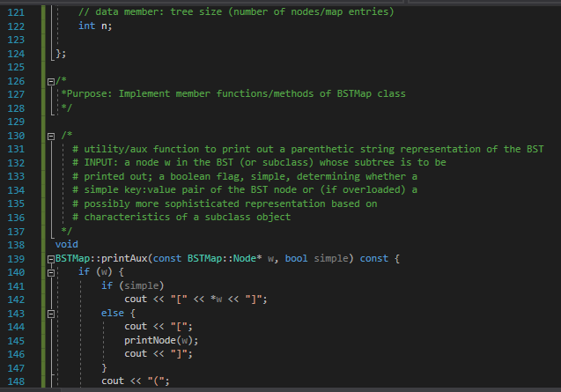Viewport: 561px width, 392px height.
Task: Collapse the else block at line 143
Action: click(x=51, y=314)
